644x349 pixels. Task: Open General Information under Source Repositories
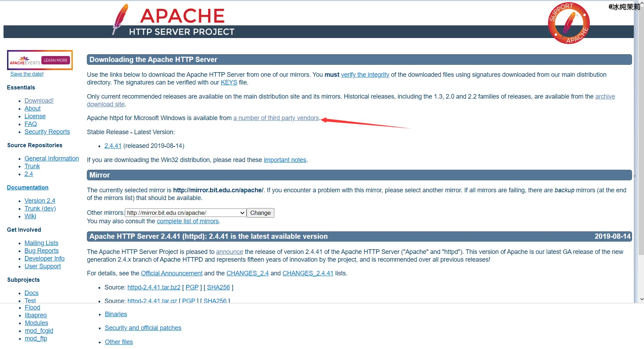(52, 158)
